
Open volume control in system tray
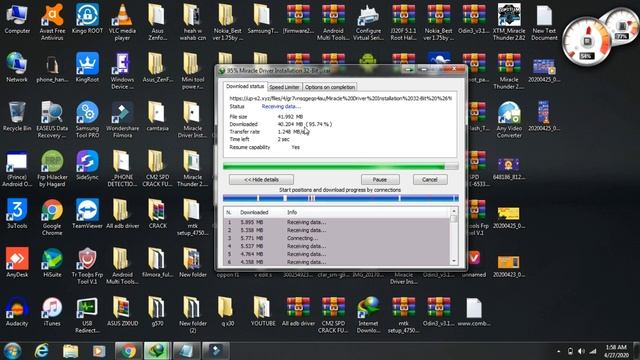click(x=581, y=351)
